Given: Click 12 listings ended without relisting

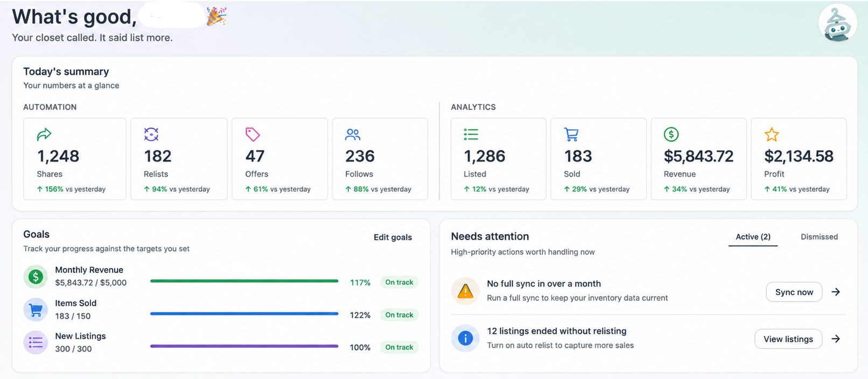Looking at the screenshot, I should click(557, 331).
